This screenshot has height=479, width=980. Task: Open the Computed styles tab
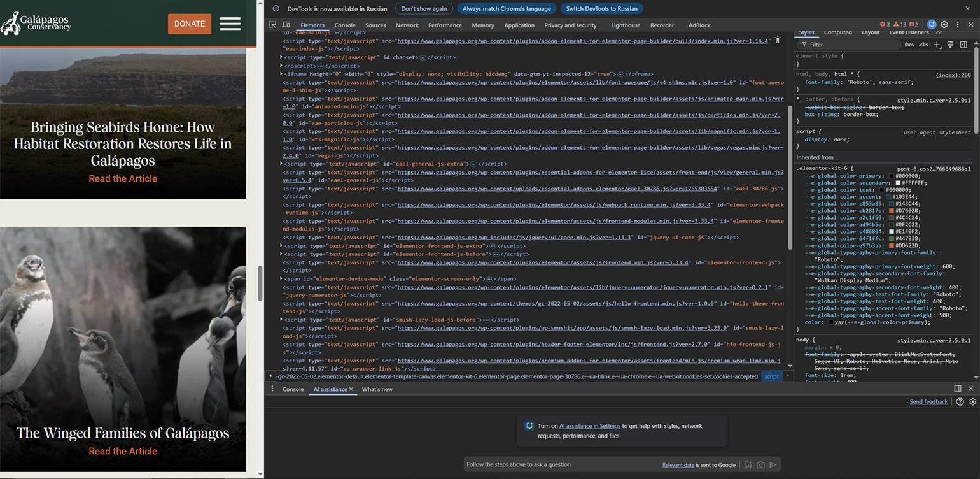pyautogui.click(x=837, y=32)
